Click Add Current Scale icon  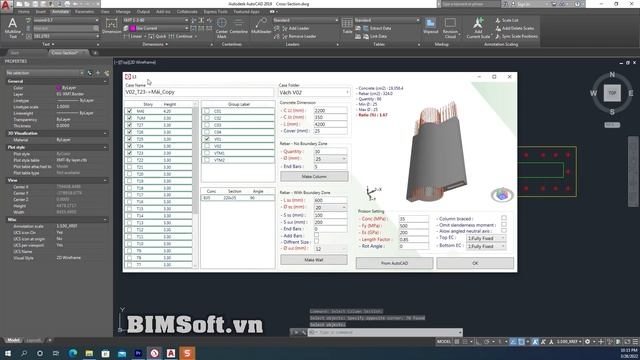(x=478, y=28)
